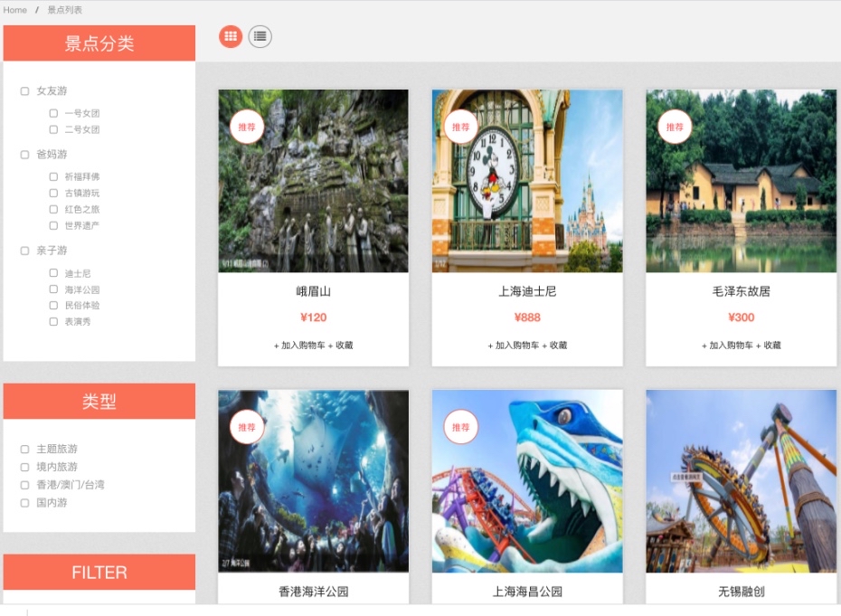Enable the 表演秀 checkbox
The height and width of the screenshot is (616, 841).
pyautogui.click(x=53, y=321)
